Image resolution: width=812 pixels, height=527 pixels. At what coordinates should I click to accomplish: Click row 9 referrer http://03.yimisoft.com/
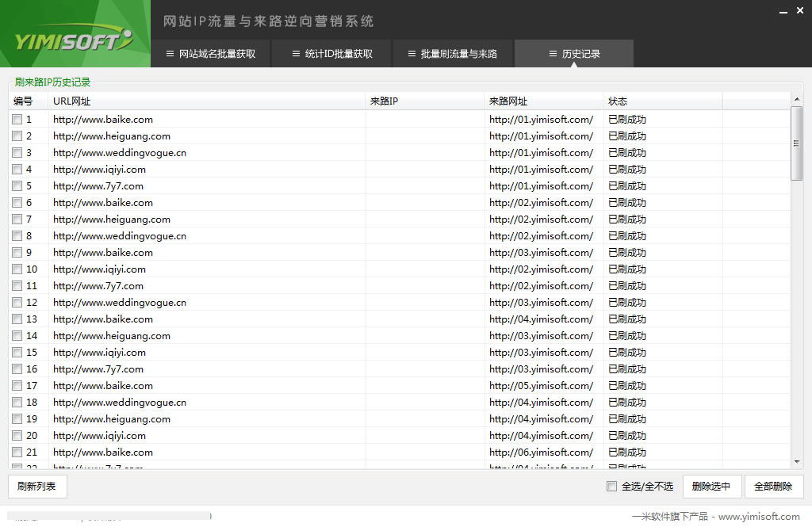[541, 253]
